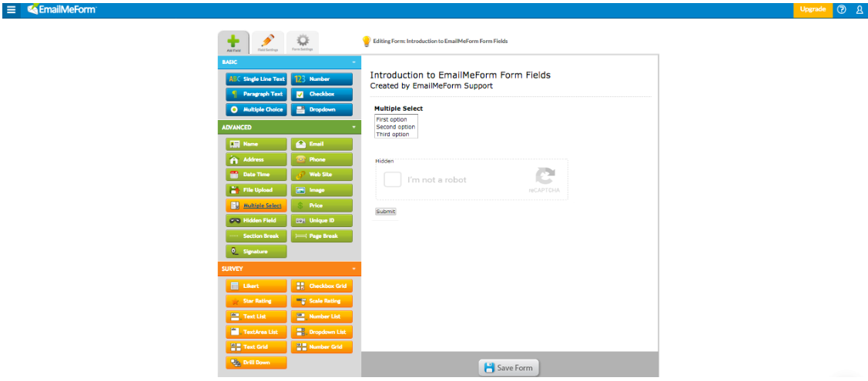The image size is (868, 381).
Task: Select Third option in Multiple Select list
Action: pyautogui.click(x=393, y=134)
